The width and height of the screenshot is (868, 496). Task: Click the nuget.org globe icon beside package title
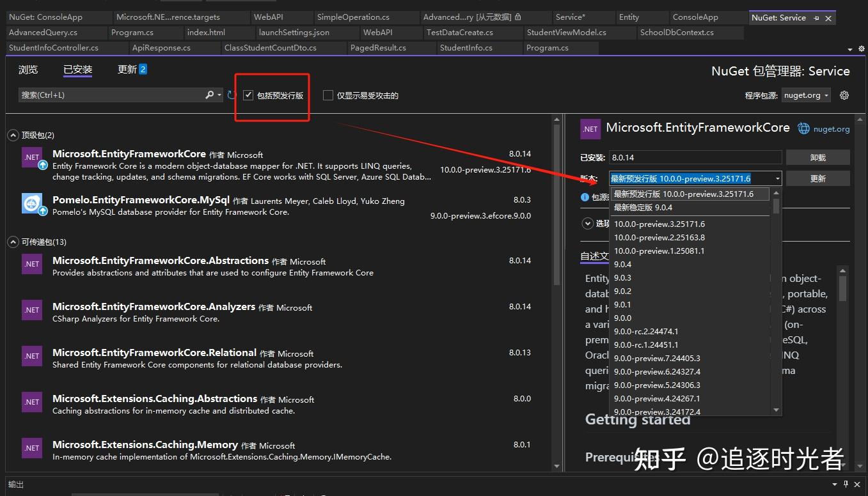click(x=803, y=127)
